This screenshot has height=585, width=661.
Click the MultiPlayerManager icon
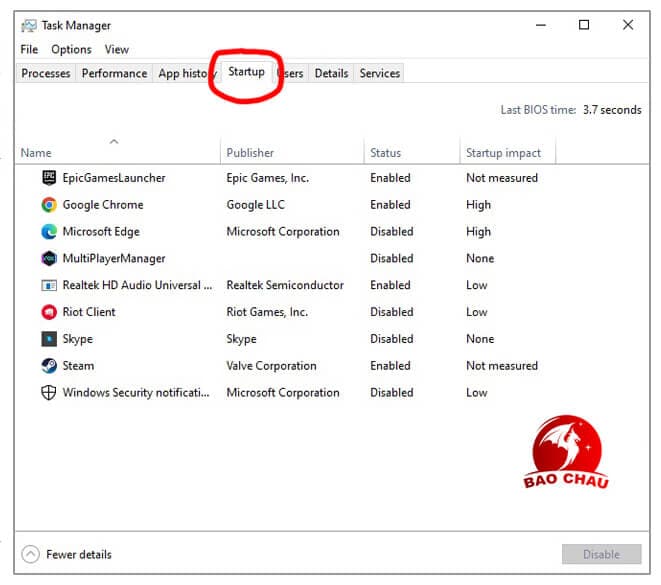click(x=49, y=258)
